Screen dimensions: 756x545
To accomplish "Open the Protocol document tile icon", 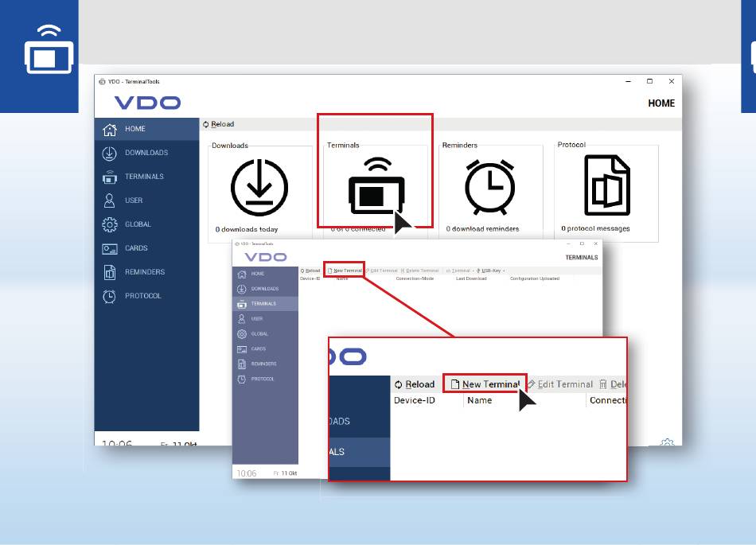I will [x=607, y=185].
